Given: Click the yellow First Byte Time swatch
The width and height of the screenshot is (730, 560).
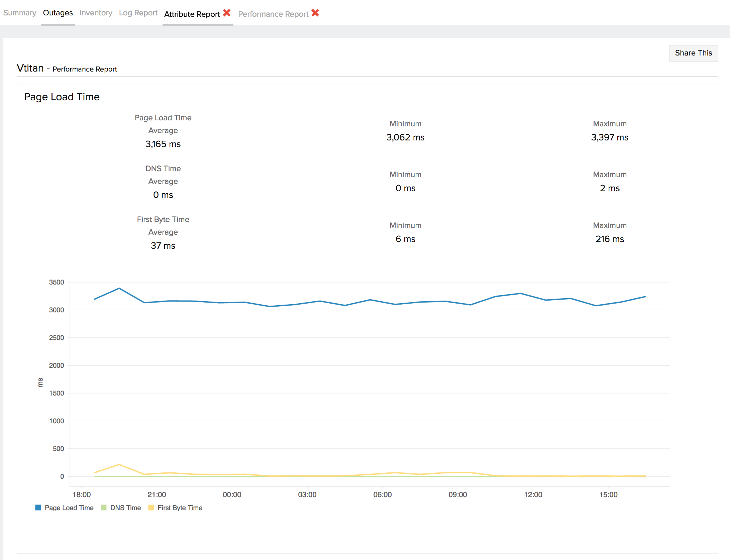Looking at the screenshot, I should coord(151,508).
